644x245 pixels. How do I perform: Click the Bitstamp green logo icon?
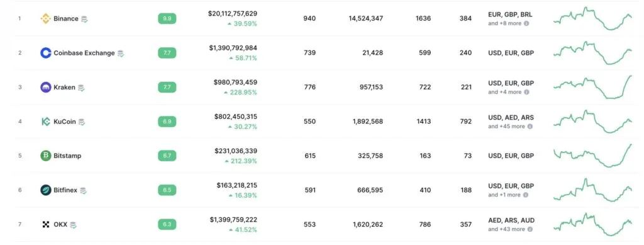coord(45,156)
